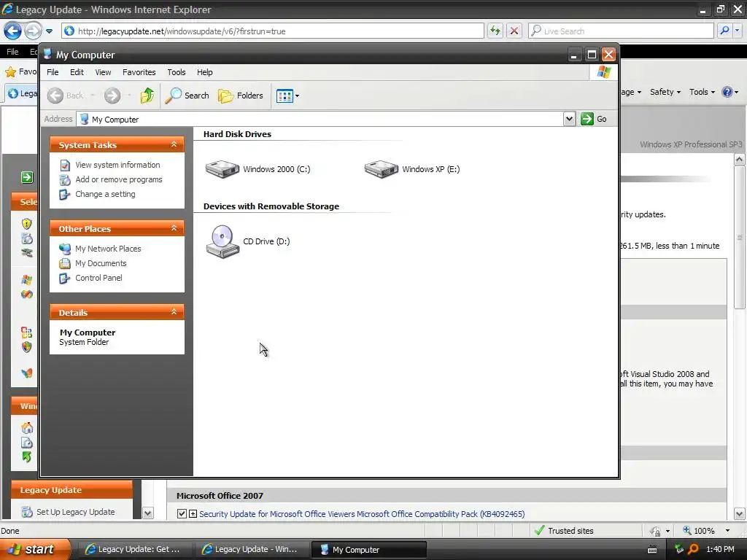
Task: Click the Live Search box
Action: [621, 31]
